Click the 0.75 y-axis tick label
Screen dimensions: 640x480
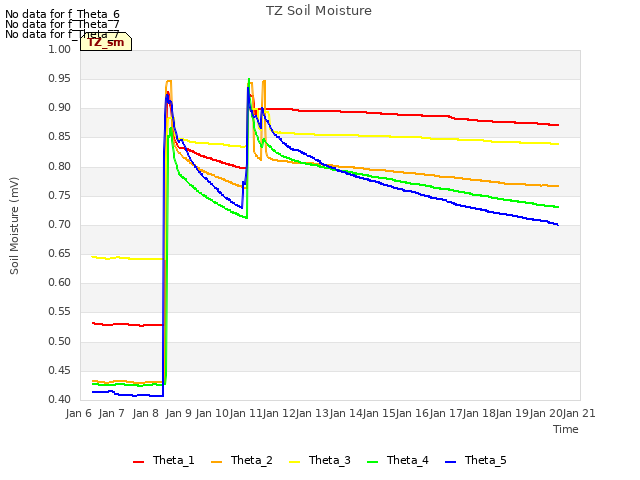tap(60, 196)
